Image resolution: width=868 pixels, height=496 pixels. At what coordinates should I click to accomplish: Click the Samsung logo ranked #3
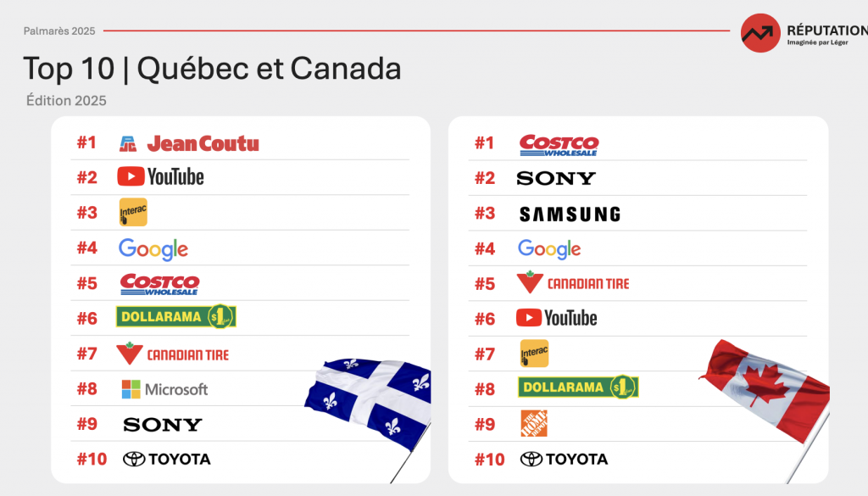(570, 214)
